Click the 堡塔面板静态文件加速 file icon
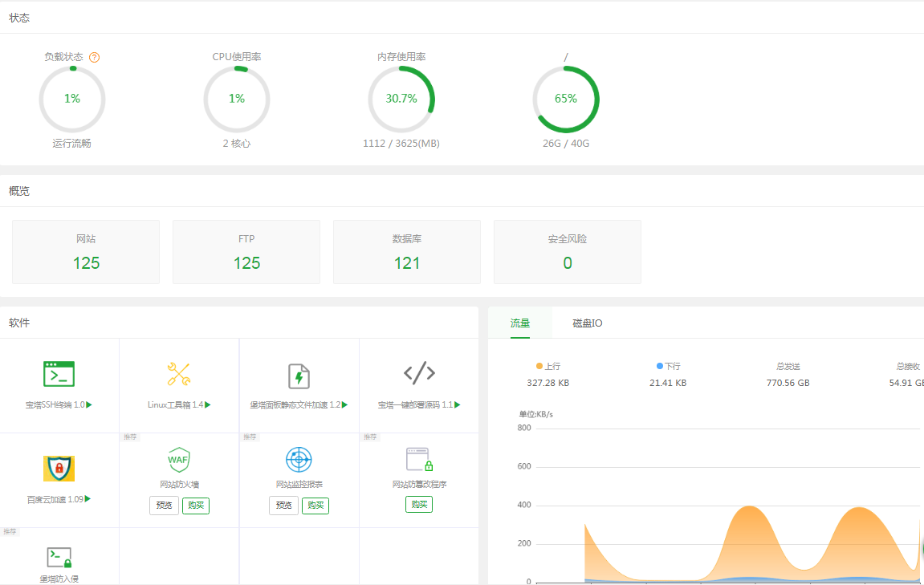924x585 pixels. click(299, 376)
